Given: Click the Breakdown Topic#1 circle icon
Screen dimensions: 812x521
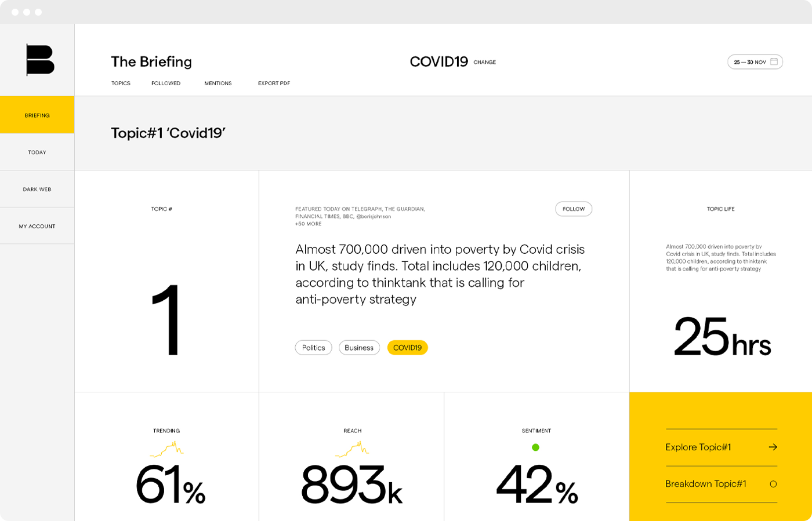Looking at the screenshot, I should (773, 484).
